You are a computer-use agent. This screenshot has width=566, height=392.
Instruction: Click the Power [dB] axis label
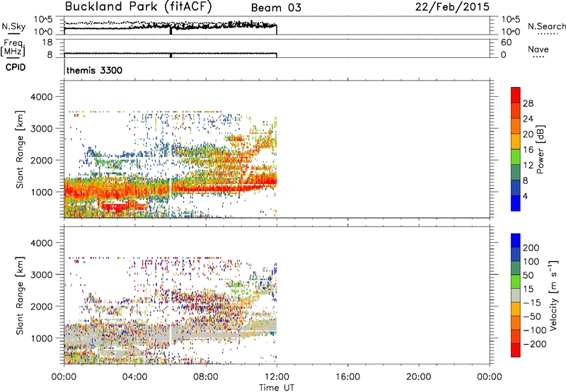[541, 149]
